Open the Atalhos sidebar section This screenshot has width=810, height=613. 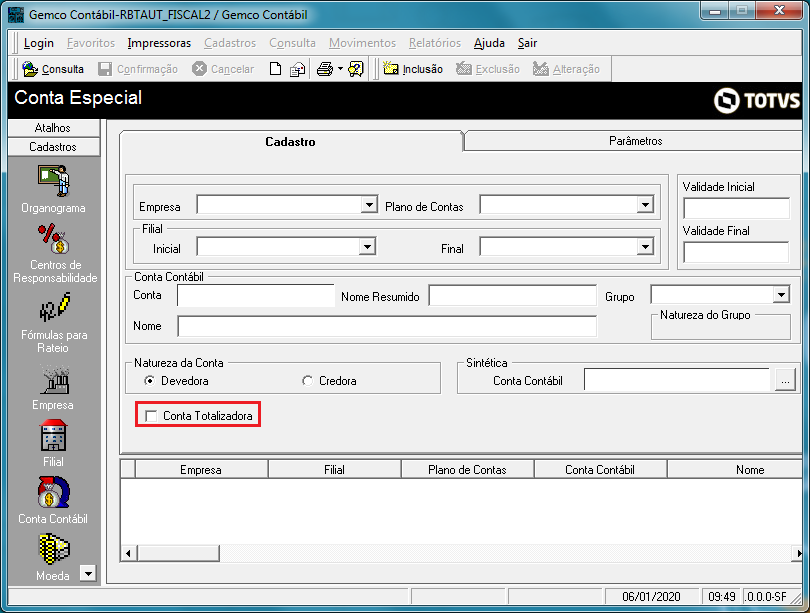click(x=53, y=128)
